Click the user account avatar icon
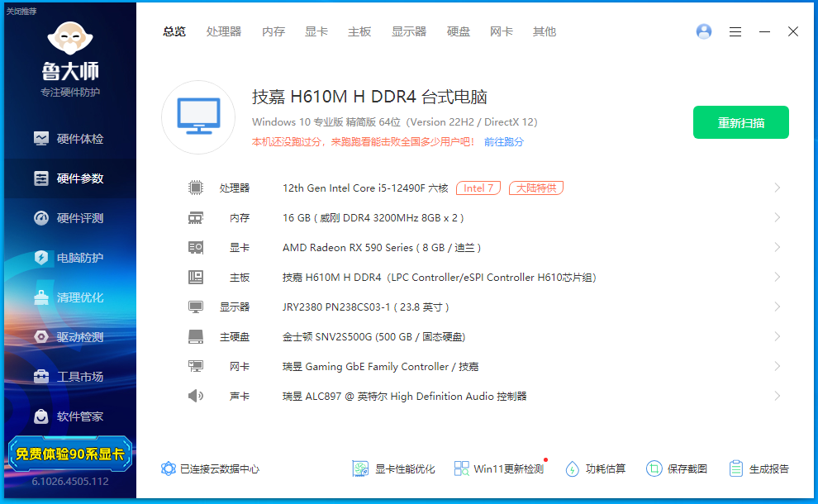This screenshot has height=504, width=818. [x=704, y=31]
